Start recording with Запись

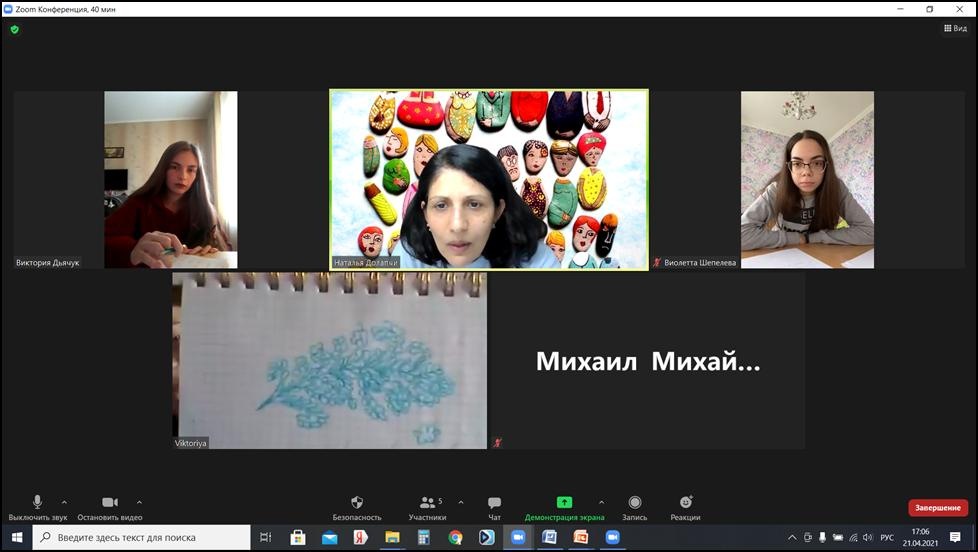click(x=634, y=508)
